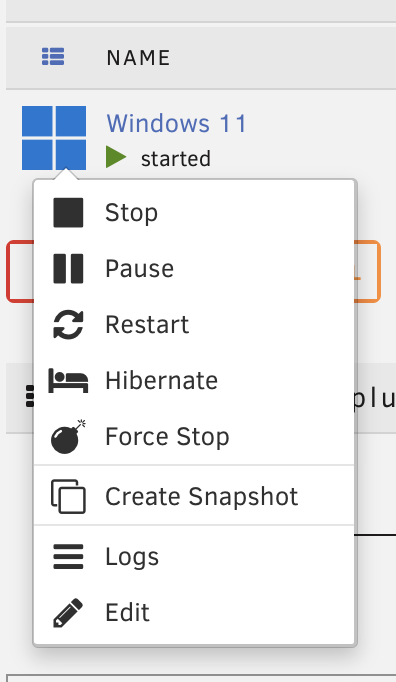Screen dimensions: 396x682
Task: Choose the Restart label in the menu
Action: (148, 324)
